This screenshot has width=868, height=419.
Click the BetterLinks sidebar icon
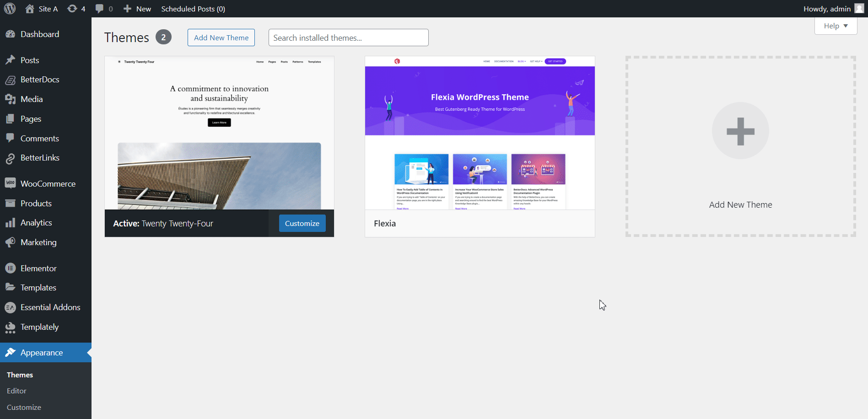(x=11, y=157)
